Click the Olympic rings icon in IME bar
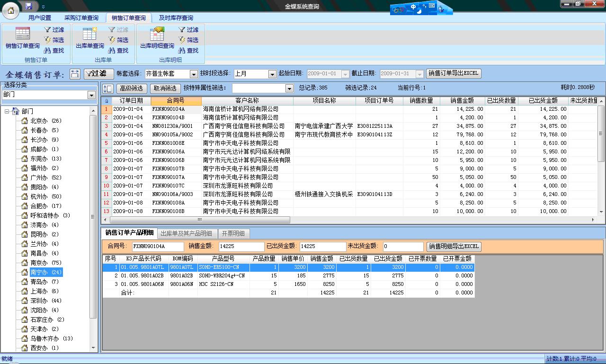 pyautogui.click(x=399, y=10)
